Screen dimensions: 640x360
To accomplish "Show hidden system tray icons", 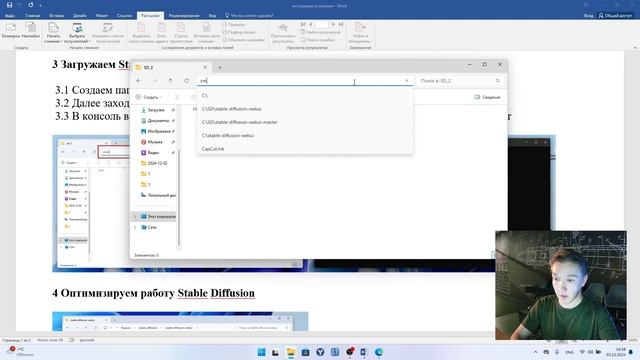I will pos(536,352).
